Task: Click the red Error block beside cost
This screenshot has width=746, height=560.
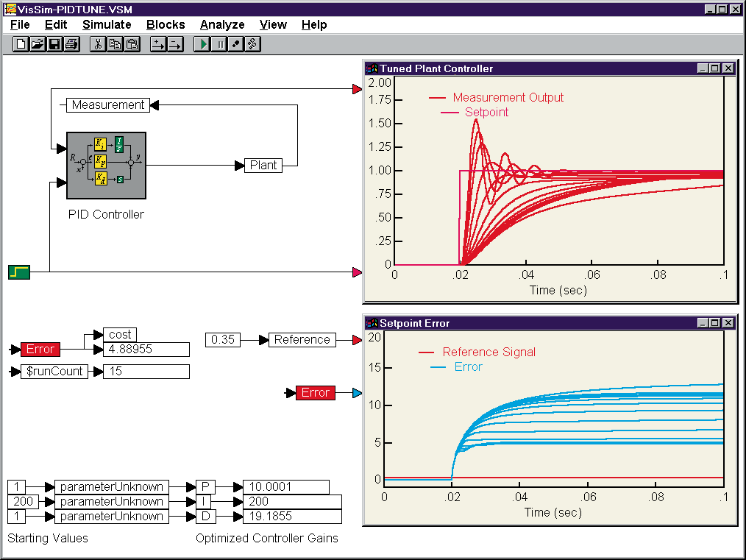Action: (40, 350)
